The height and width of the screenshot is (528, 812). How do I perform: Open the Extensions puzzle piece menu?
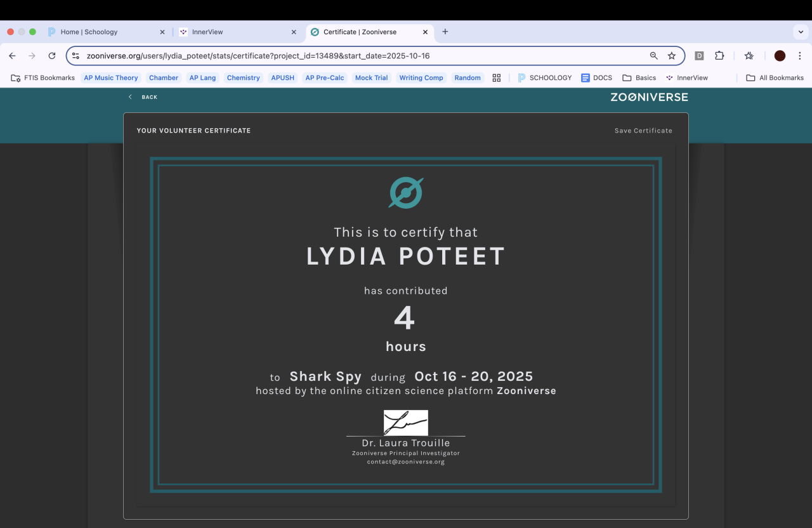click(719, 56)
